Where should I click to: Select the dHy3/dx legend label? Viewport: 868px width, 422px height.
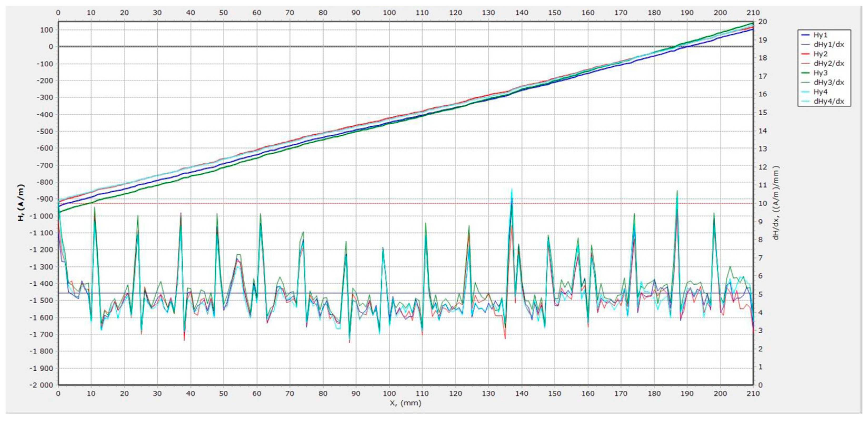click(x=829, y=82)
